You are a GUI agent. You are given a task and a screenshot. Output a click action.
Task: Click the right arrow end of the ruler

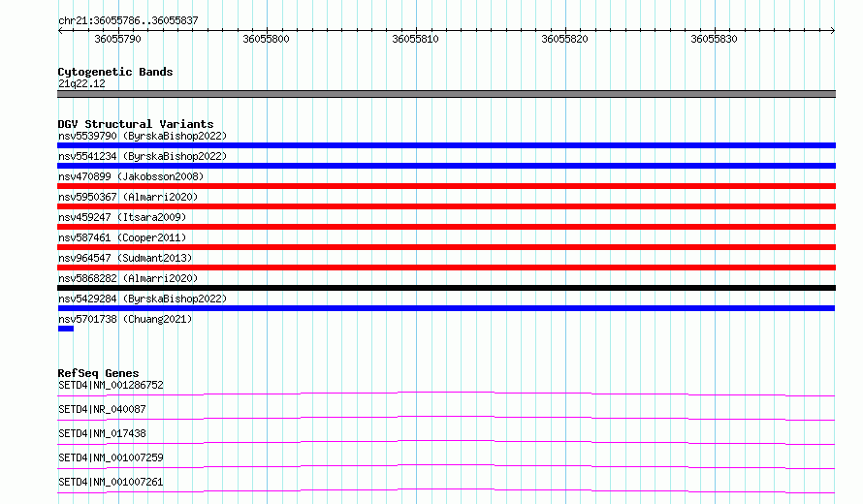(833, 30)
